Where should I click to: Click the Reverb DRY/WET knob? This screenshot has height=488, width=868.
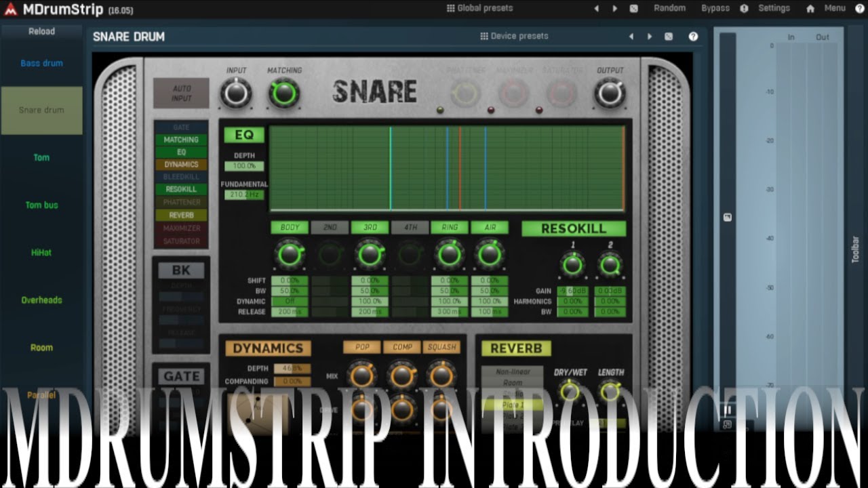570,390
